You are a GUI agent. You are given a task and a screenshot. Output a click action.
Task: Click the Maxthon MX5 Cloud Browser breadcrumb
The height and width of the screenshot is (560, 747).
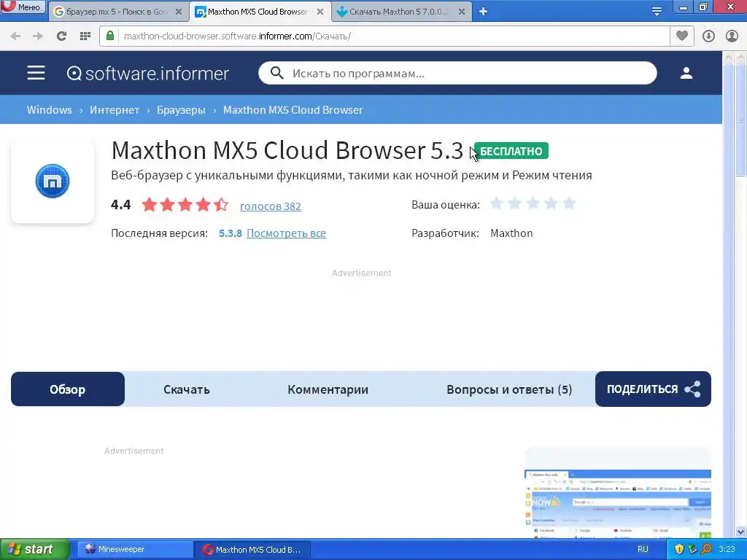(293, 110)
